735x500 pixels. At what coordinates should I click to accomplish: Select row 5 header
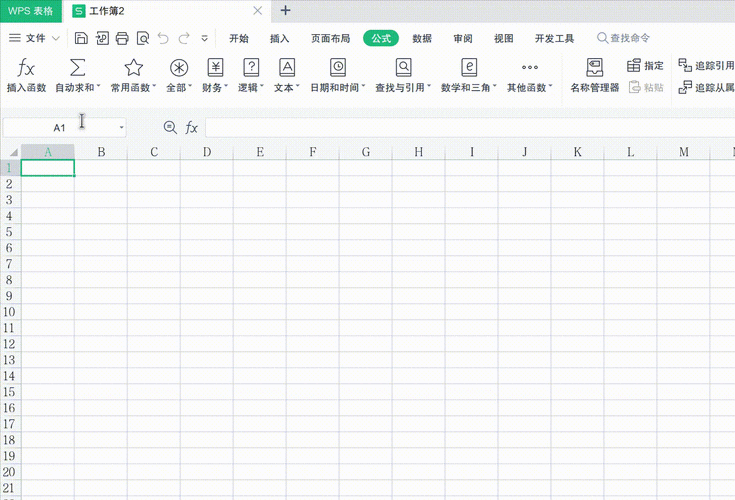pyautogui.click(x=10, y=232)
